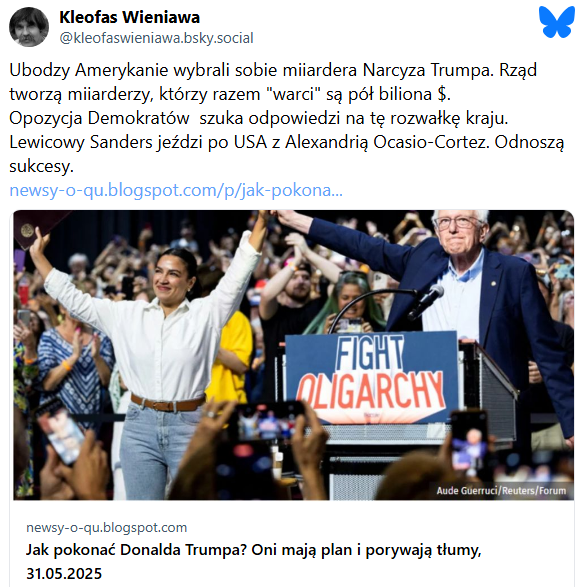Open the link card preview photo
This screenshot has height=587, width=587.
point(294,355)
